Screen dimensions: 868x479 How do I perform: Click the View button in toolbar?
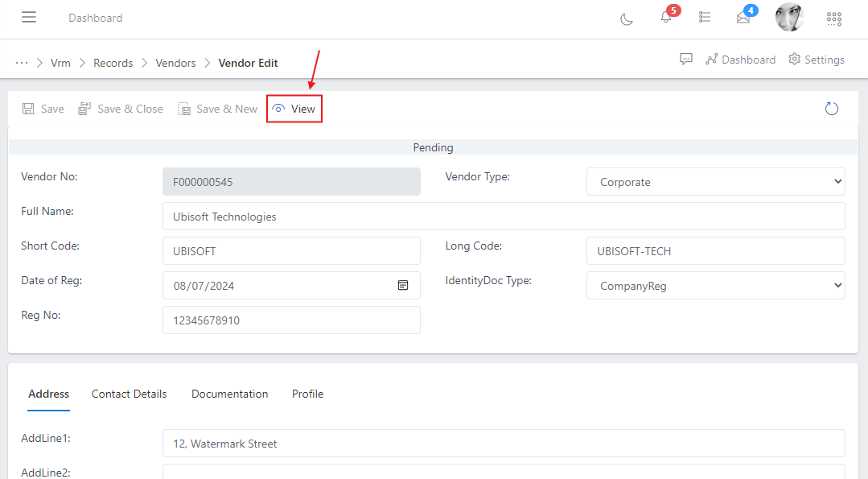tap(294, 108)
